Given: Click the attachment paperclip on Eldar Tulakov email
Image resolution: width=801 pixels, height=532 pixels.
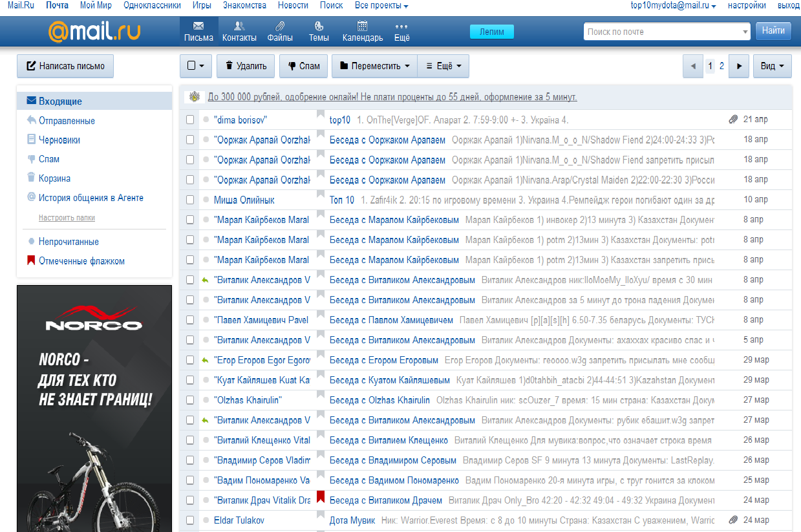Looking at the screenshot, I should tap(732, 520).
